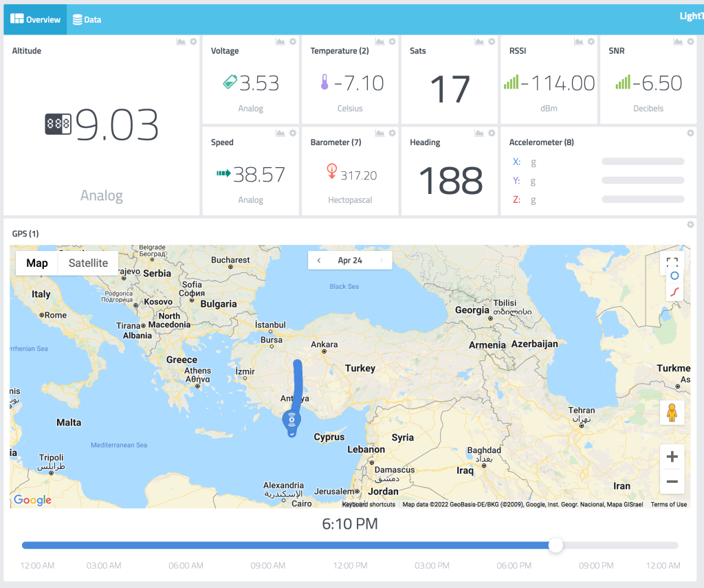Switch to the Data tab
The image size is (704, 588).
click(x=87, y=19)
